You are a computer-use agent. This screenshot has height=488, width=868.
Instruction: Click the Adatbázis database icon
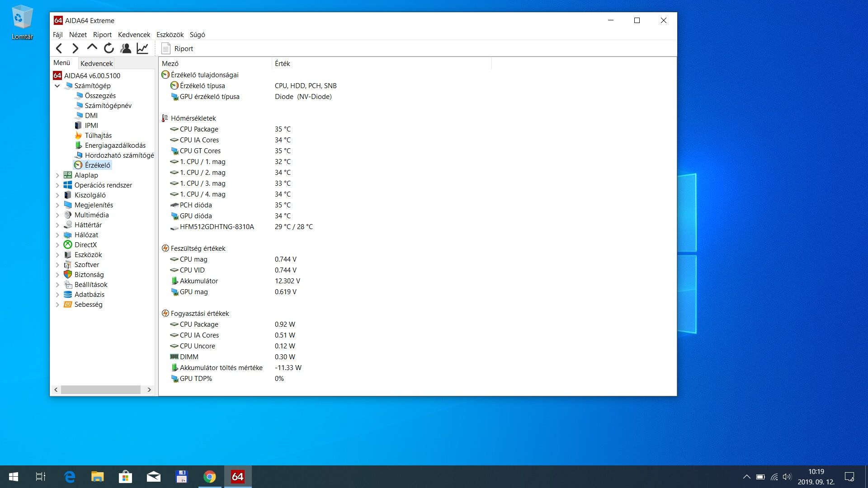[68, 295]
